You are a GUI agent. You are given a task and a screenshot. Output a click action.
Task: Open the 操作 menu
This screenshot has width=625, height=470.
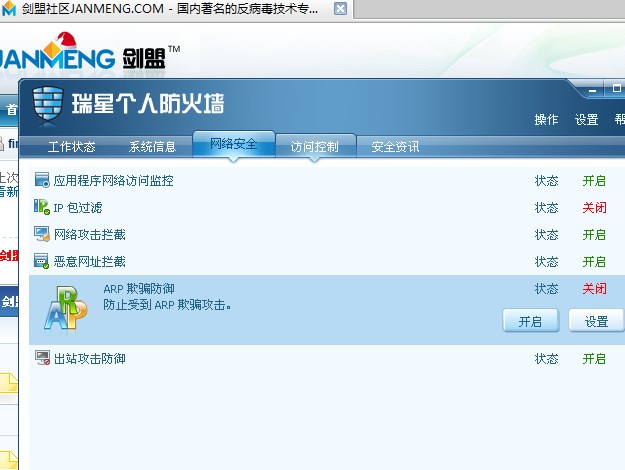pos(546,120)
